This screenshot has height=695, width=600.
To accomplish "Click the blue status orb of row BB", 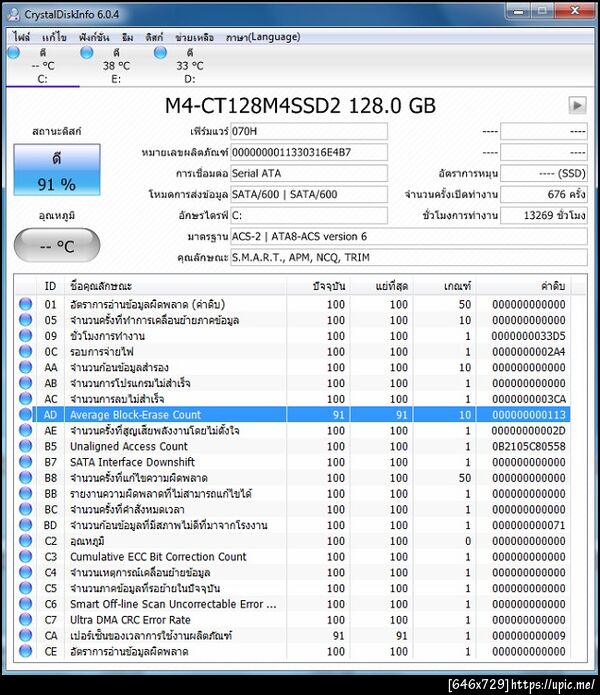I will [x=26, y=493].
